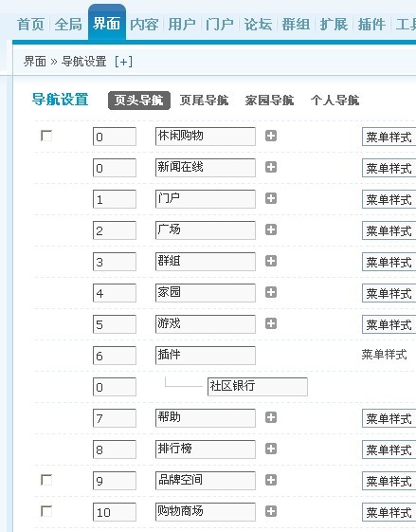Click the order field showing 10
Screen dimensions: 416x532
115,512
